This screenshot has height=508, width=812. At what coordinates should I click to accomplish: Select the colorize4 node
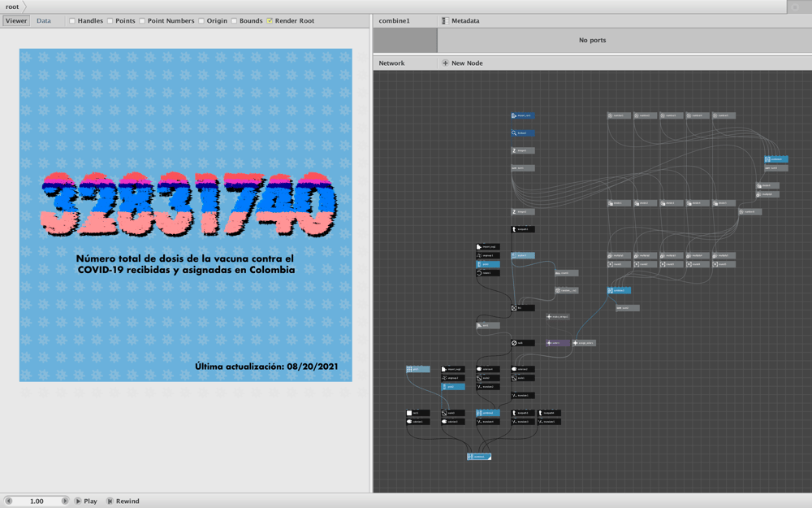pyautogui.click(x=488, y=369)
